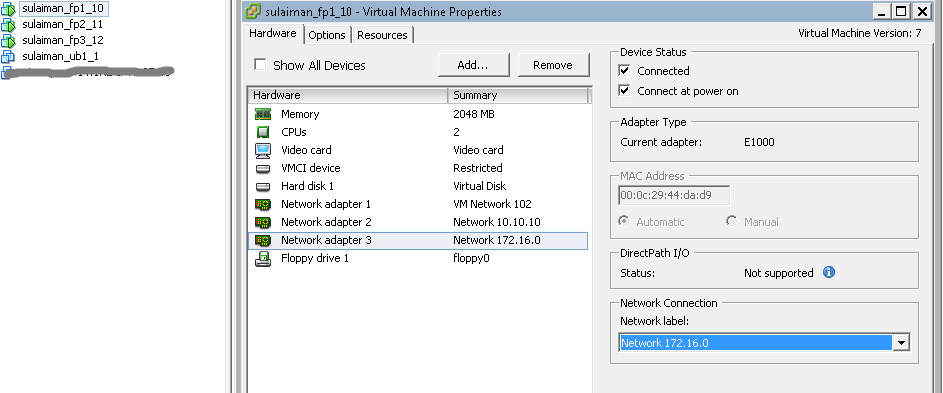This screenshot has width=943, height=393.
Task: Click the Hard disk 1 icon
Action: 263,186
